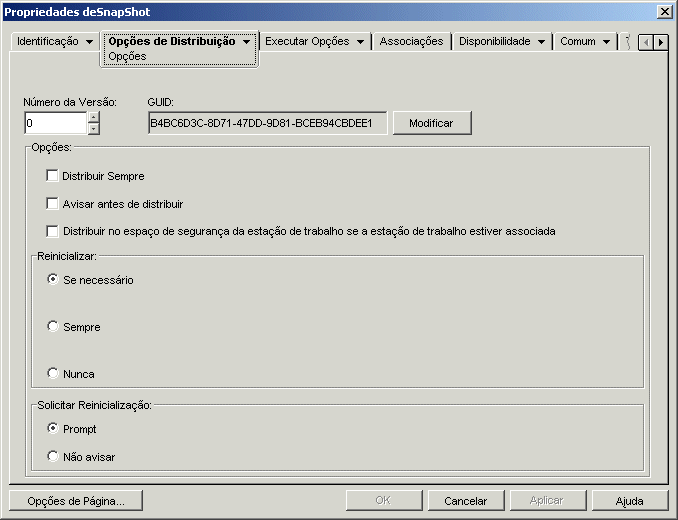
Task: Select the Não avisar option
Action: pos(53,456)
